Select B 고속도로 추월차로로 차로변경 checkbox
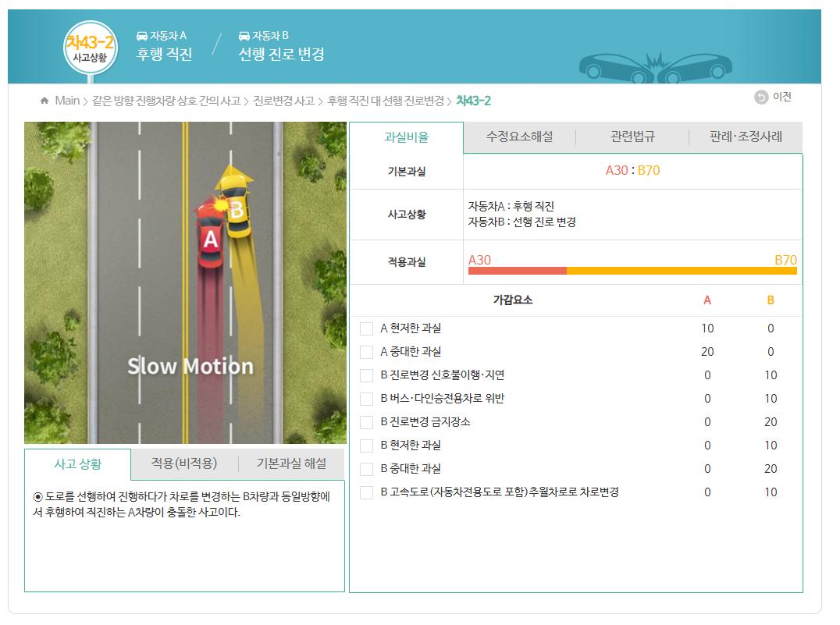 coord(366,492)
